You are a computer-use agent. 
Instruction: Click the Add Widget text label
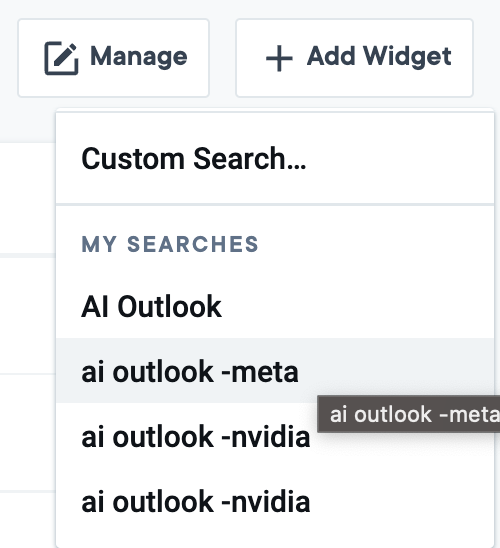point(379,56)
